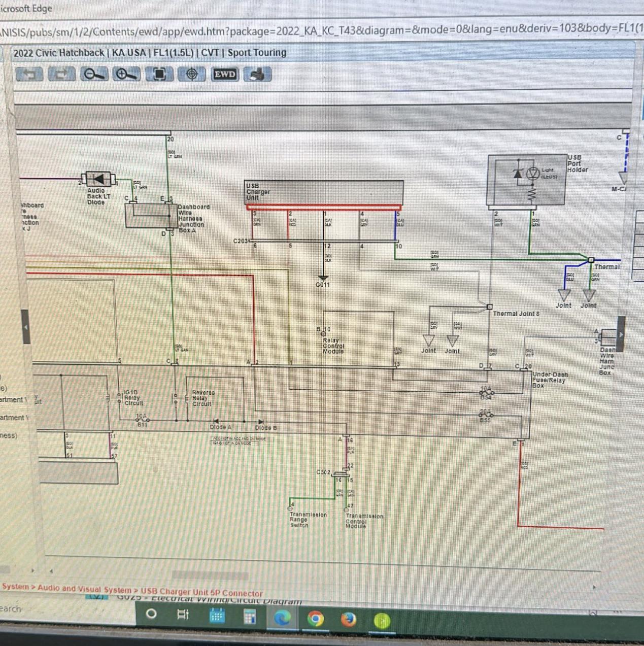Click the Diode A symbol
The image size is (644, 646).
[x=216, y=421]
